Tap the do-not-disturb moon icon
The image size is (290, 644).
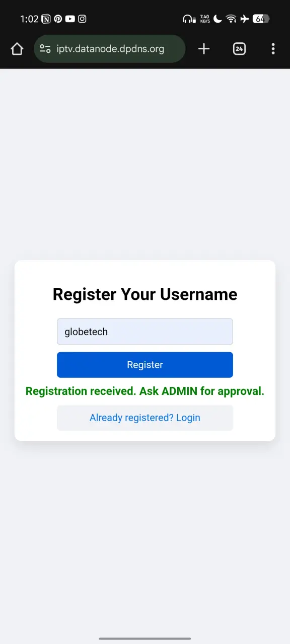click(x=217, y=19)
